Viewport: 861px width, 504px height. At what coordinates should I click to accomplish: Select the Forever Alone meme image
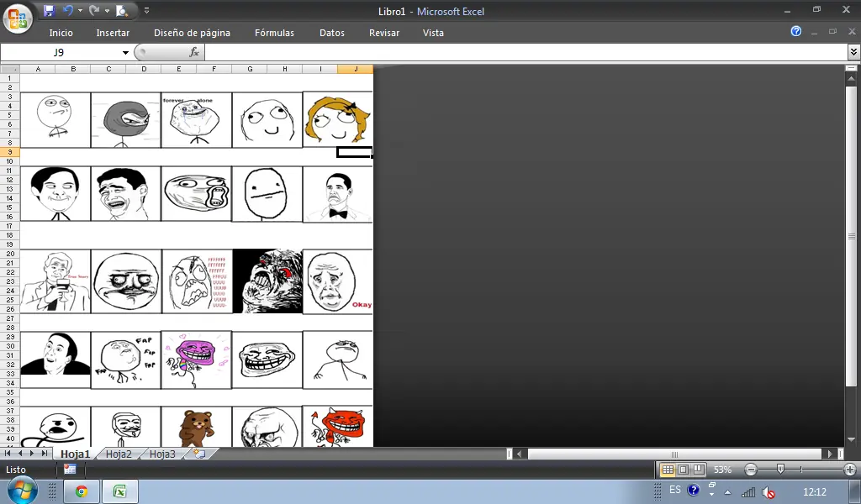[x=196, y=120]
